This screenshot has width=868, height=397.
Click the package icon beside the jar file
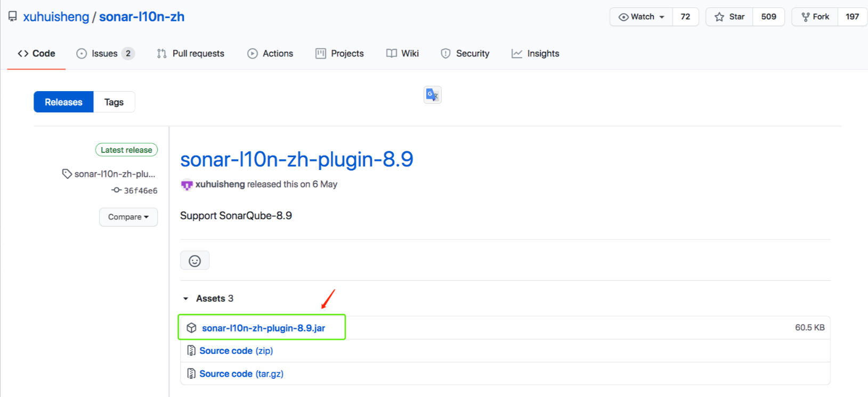[x=191, y=328]
